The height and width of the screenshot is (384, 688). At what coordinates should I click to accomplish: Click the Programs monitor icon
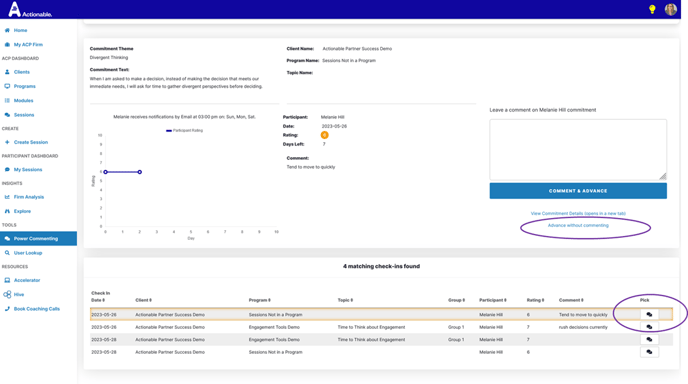pos(7,86)
